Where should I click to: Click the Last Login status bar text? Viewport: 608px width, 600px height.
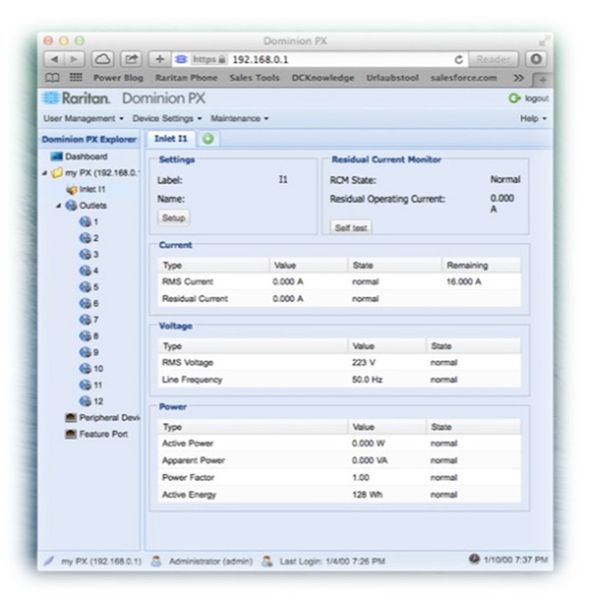332,561
